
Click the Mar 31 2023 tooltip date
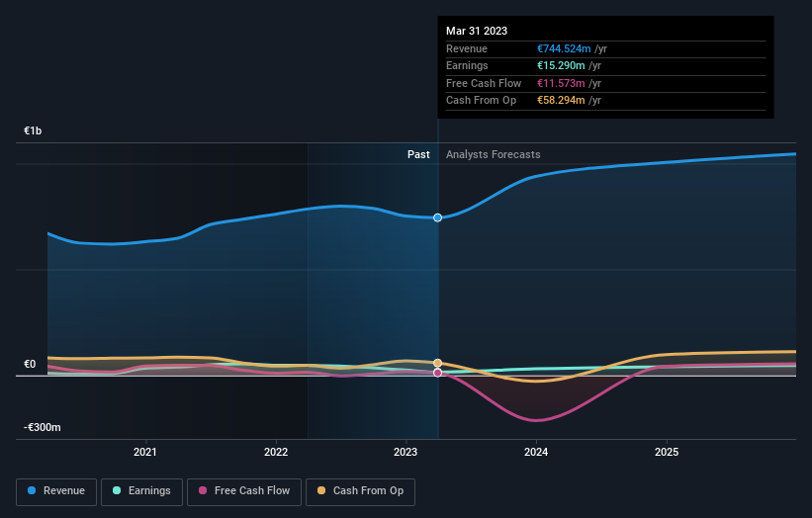click(x=477, y=31)
